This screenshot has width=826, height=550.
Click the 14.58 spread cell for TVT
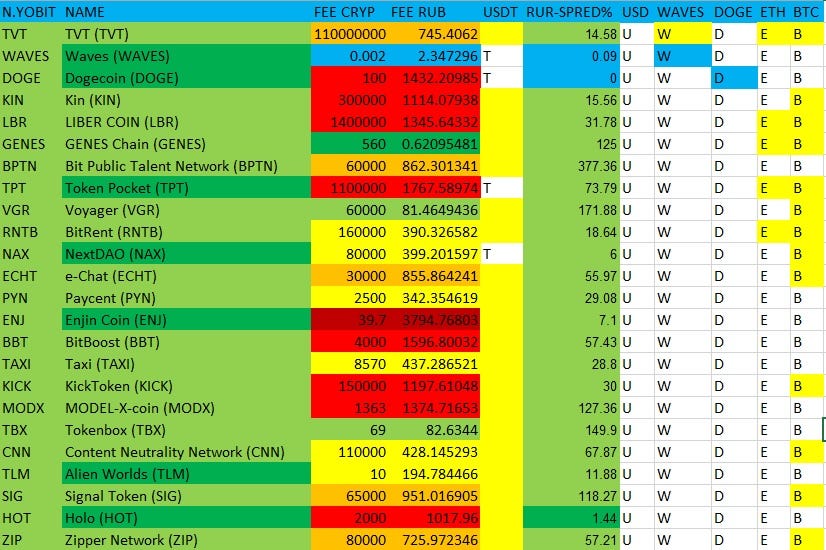click(x=571, y=34)
